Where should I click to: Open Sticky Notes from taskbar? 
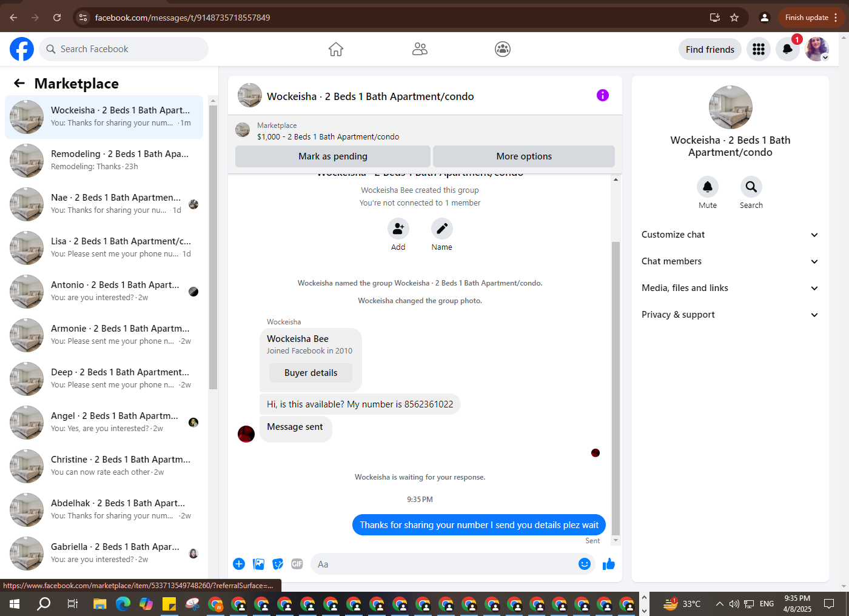[x=169, y=604]
